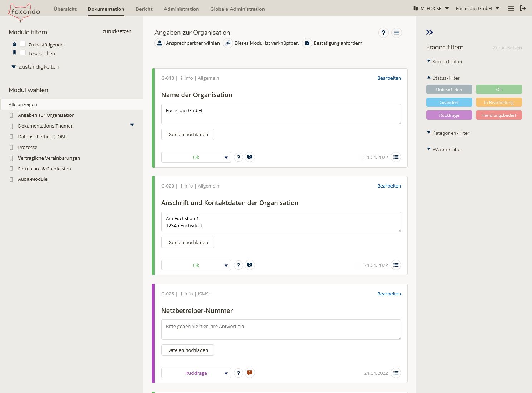Click the foxondo logo

(24, 12)
